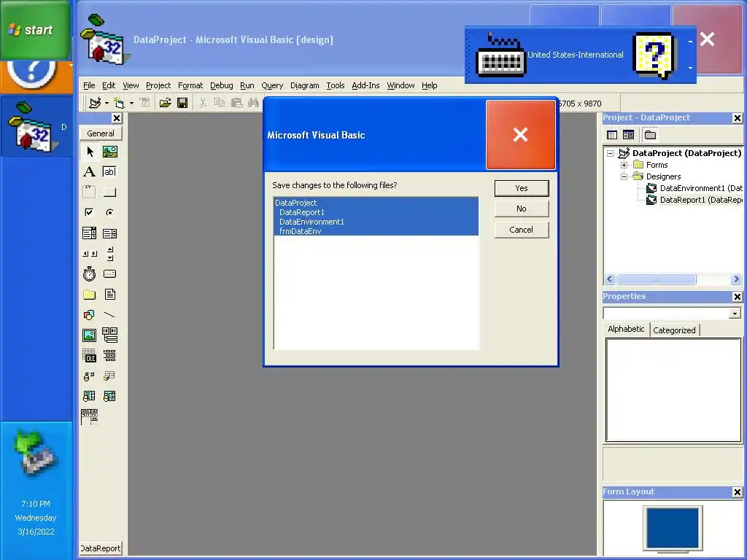Click the Save Project floppy disk icon

tap(182, 103)
